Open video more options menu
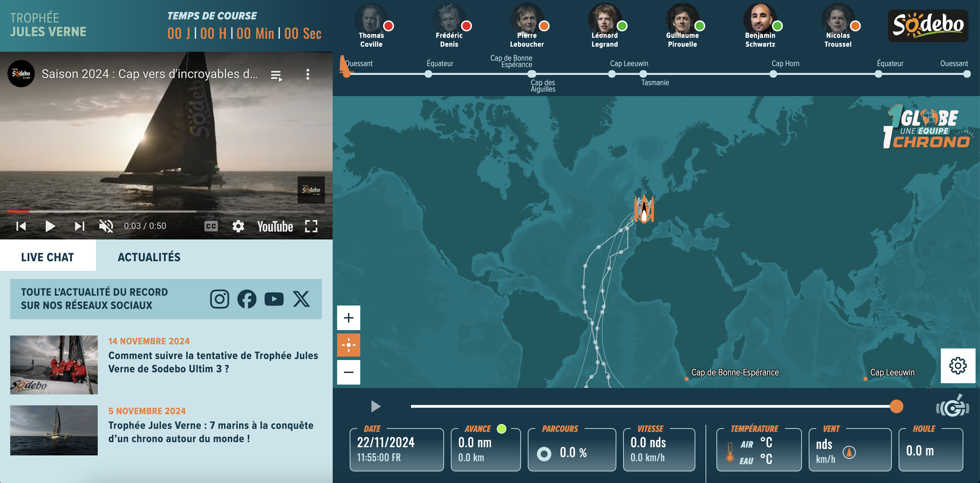Viewport: 980px width, 483px height. (308, 74)
